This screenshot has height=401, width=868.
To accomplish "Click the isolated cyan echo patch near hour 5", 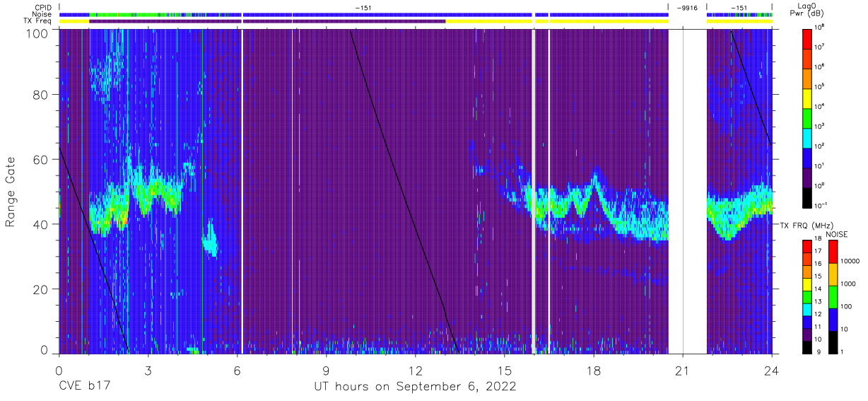I will coord(210,238).
